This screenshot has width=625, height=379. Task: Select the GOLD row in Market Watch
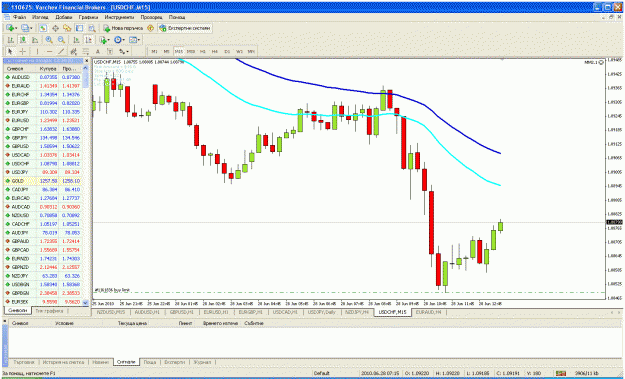(44, 181)
